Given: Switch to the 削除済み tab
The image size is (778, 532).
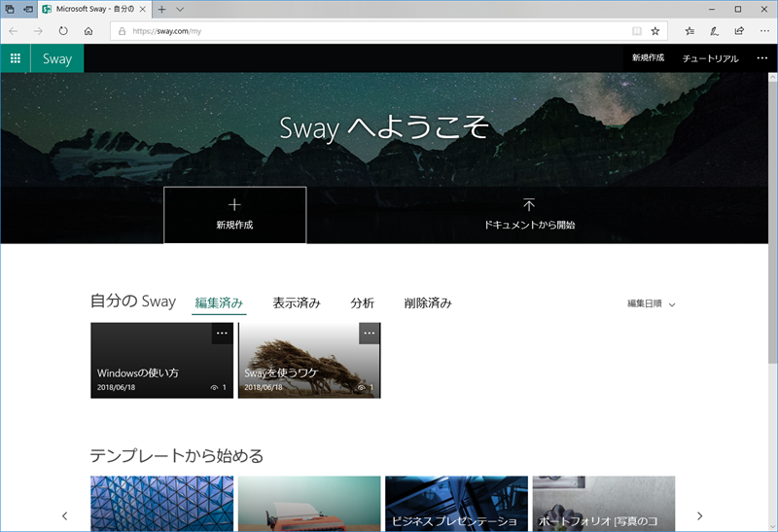Looking at the screenshot, I should [428, 303].
